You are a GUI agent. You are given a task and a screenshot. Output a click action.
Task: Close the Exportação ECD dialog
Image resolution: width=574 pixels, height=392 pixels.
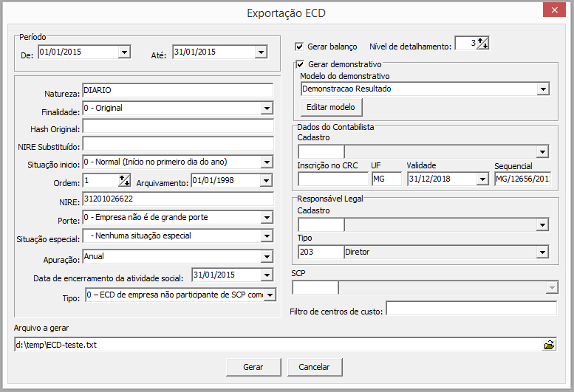(553, 10)
